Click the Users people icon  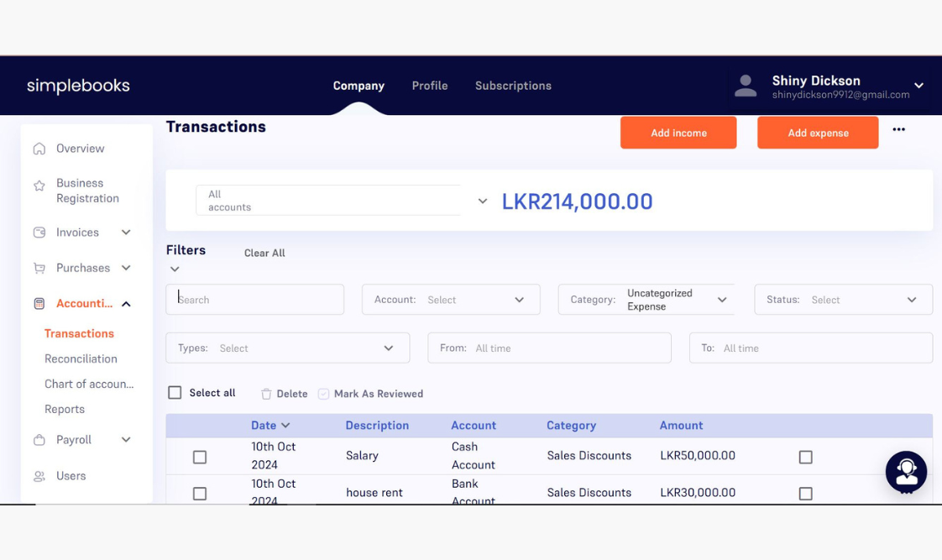pyautogui.click(x=39, y=476)
